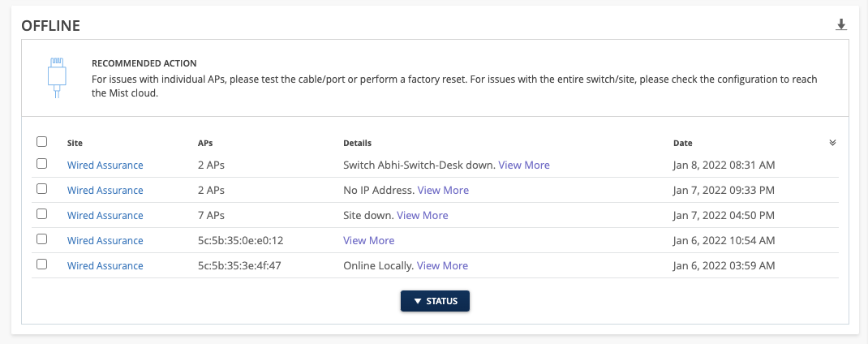Check the box for Switch Abhi-Switch-Desk down row

42,164
